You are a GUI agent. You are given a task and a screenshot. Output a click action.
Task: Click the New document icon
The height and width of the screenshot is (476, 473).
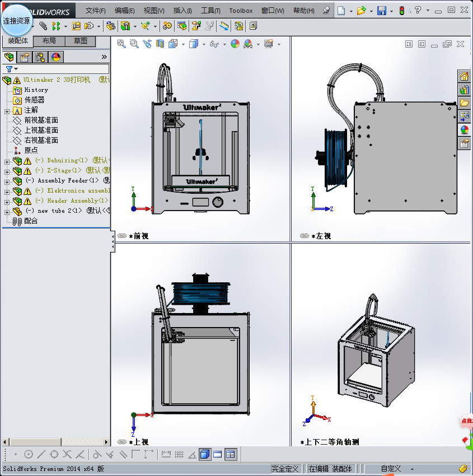341,11
